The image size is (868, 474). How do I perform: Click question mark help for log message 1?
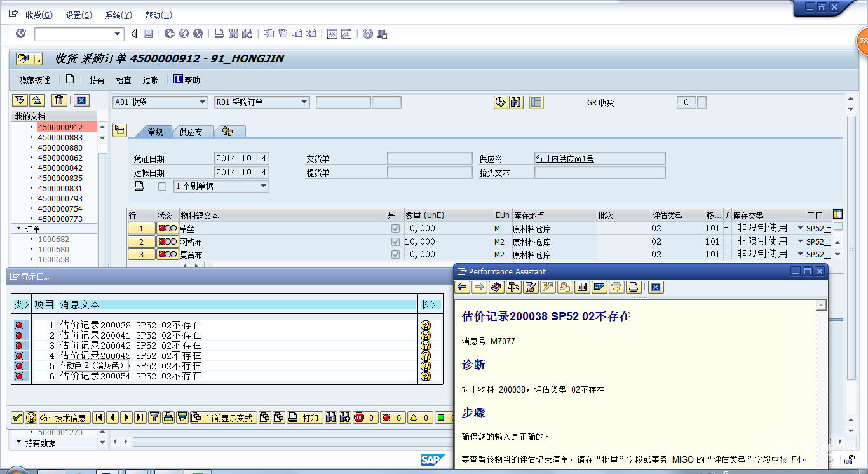click(x=426, y=325)
